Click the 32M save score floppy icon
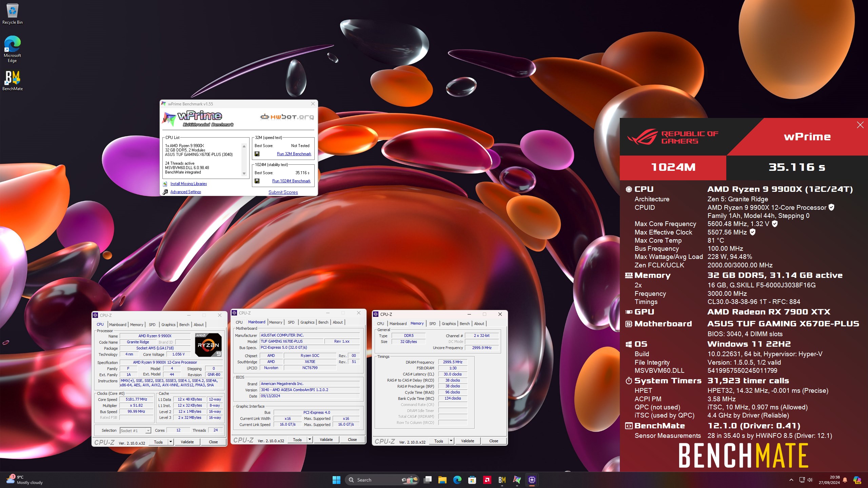 click(257, 154)
